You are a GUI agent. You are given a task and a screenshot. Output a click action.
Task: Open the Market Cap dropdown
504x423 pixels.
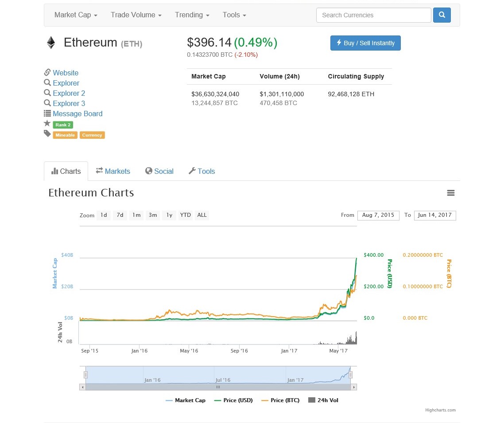(x=75, y=15)
